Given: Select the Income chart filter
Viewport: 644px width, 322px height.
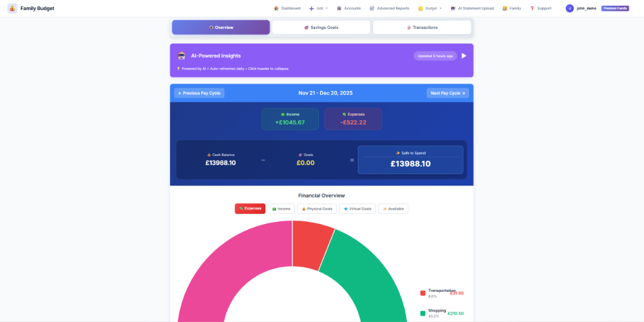Looking at the screenshot, I should (x=281, y=209).
